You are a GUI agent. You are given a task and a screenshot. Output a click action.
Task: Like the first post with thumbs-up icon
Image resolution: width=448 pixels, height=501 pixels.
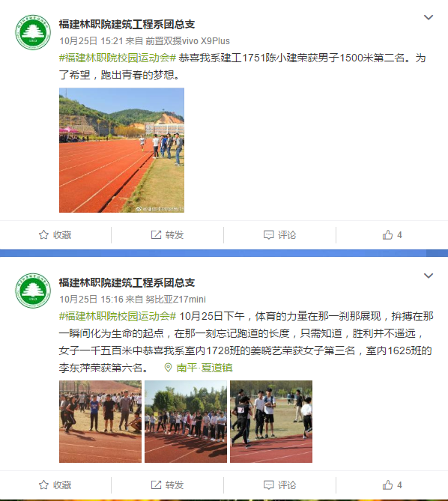tap(387, 235)
